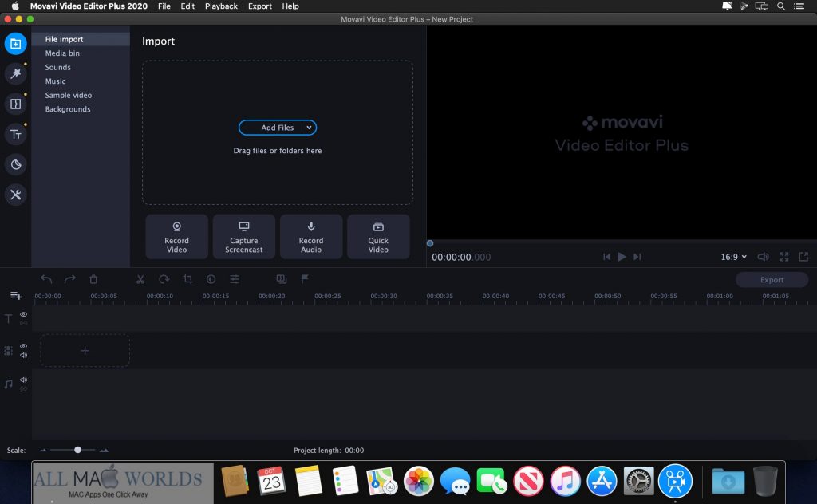
Task: Click the timeline Scale slider handle
Action: [77, 450]
